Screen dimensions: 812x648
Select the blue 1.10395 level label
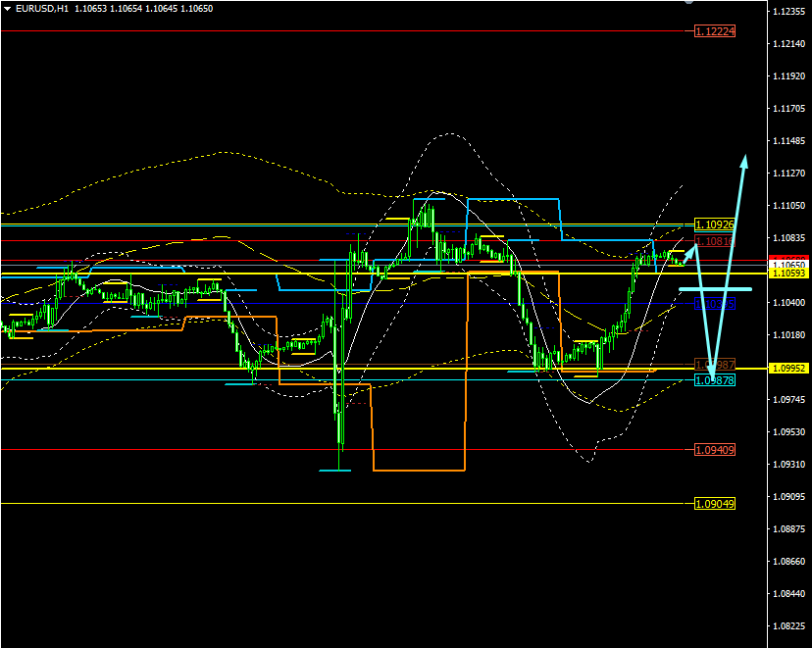[x=715, y=304]
